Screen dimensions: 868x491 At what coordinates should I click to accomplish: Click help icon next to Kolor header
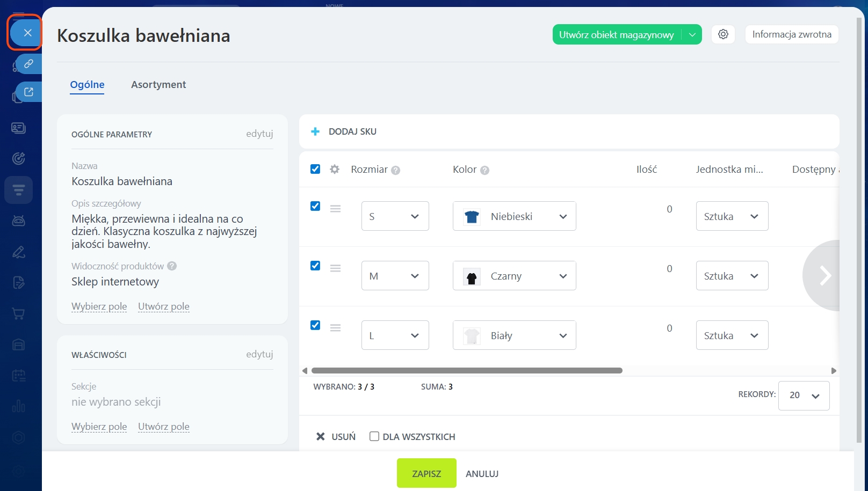coord(484,170)
